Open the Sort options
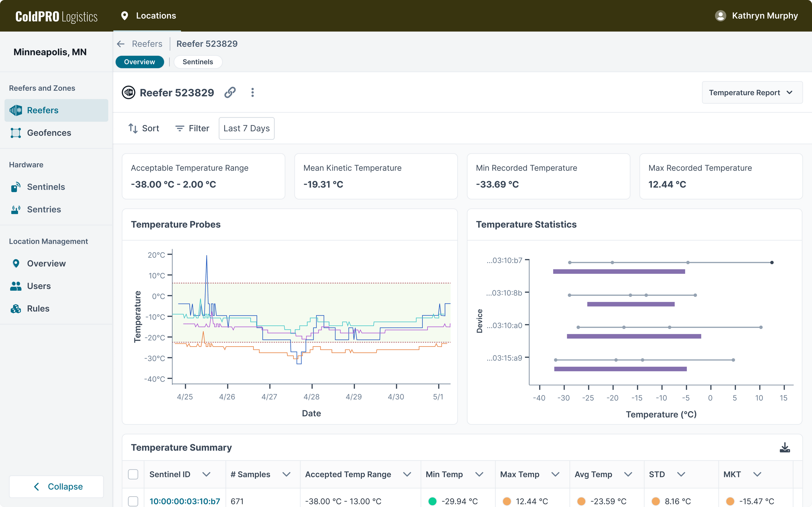812x507 pixels. [x=144, y=128]
